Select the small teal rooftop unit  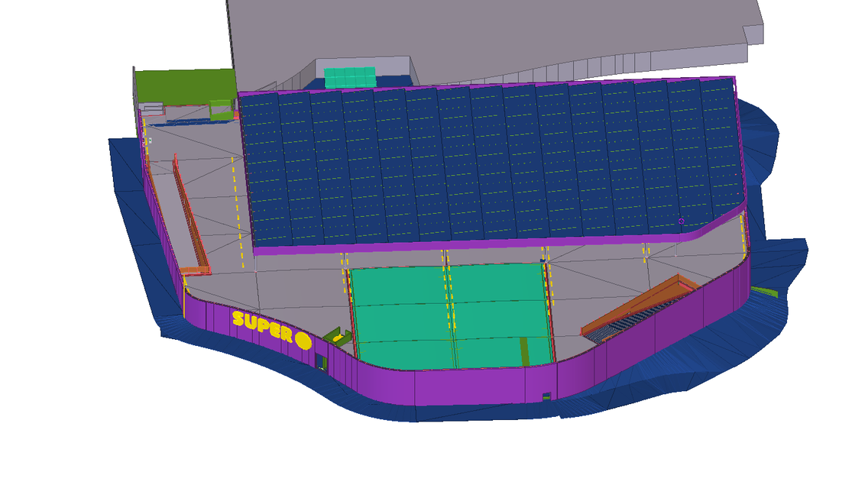(x=350, y=77)
